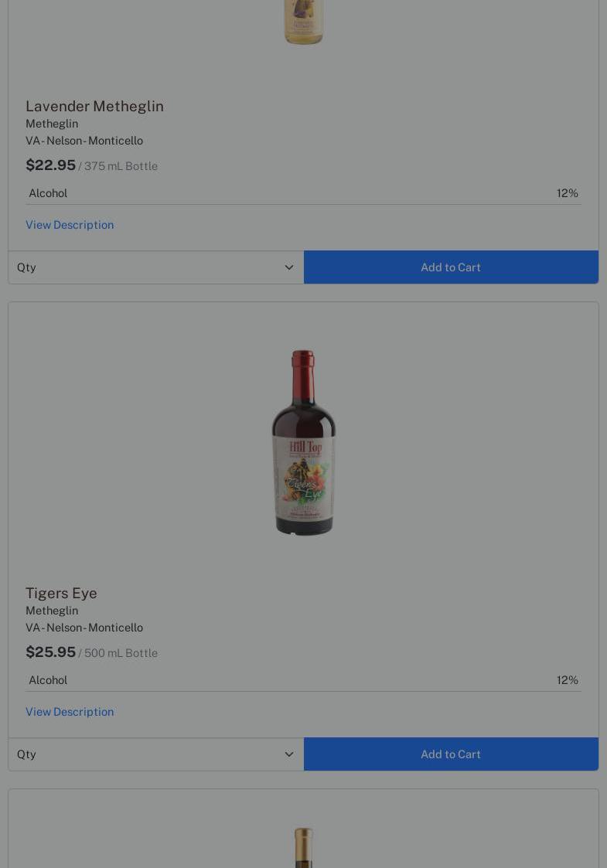Image resolution: width=607 pixels, height=868 pixels.
Task: Click the Tigers Eye bottle image
Action: point(303,442)
